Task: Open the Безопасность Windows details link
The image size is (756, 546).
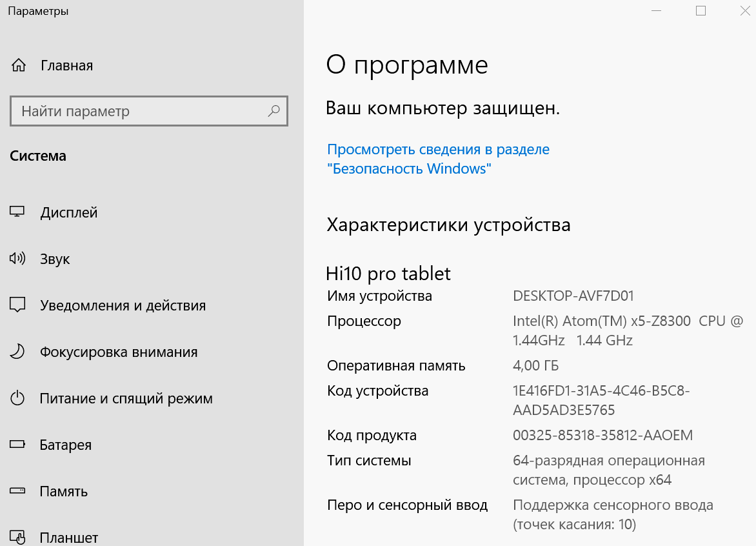Action: click(x=438, y=159)
